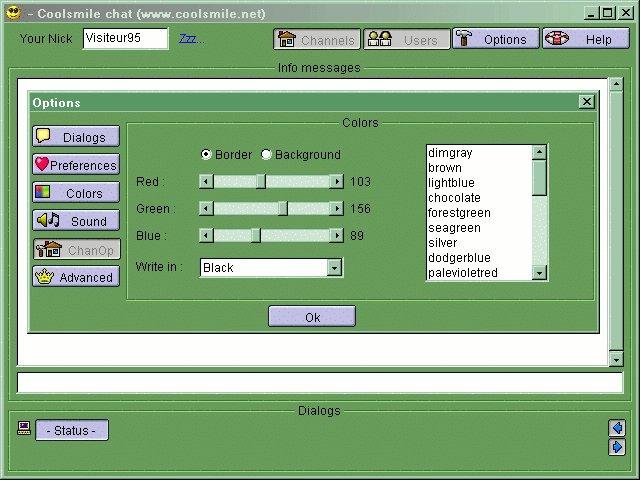Click the color list scroll down arrow
This screenshot has height=480, width=640.
(x=539, y=273)
